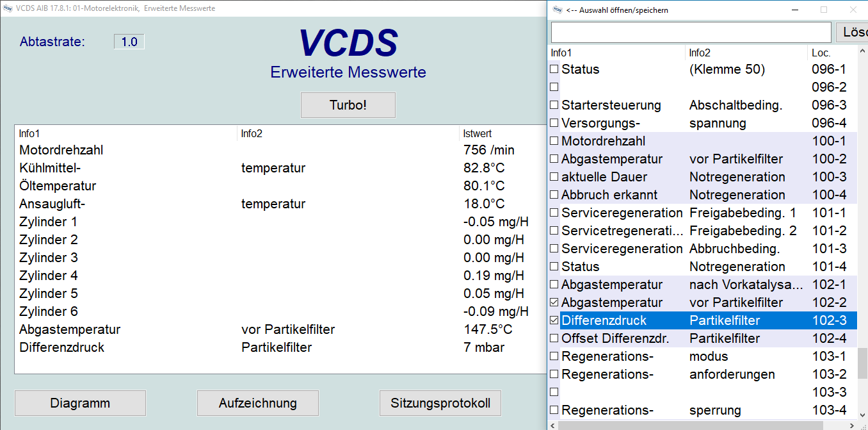This screenshot has height=430, width=868.
Task: Tick the checkbox for Abbruch erkannt 100-4
Action: tap(554, 195)
